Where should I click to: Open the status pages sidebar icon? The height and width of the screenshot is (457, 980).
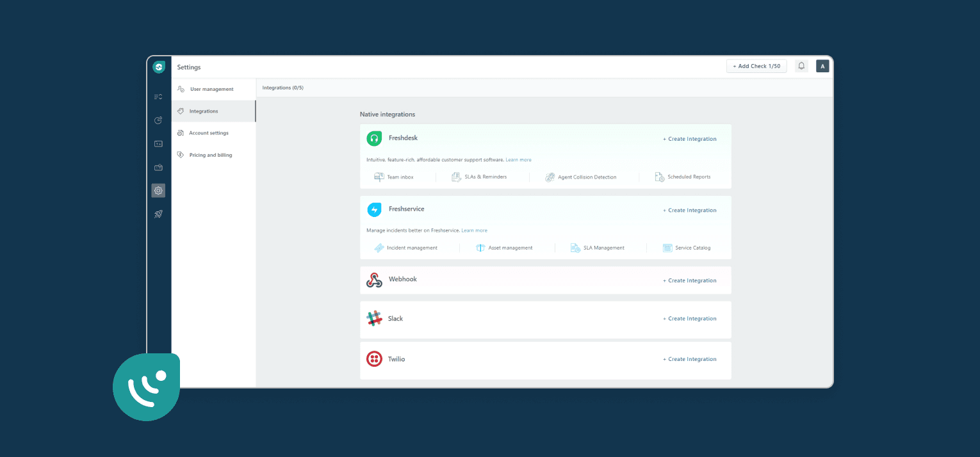[x=158, y=144]
